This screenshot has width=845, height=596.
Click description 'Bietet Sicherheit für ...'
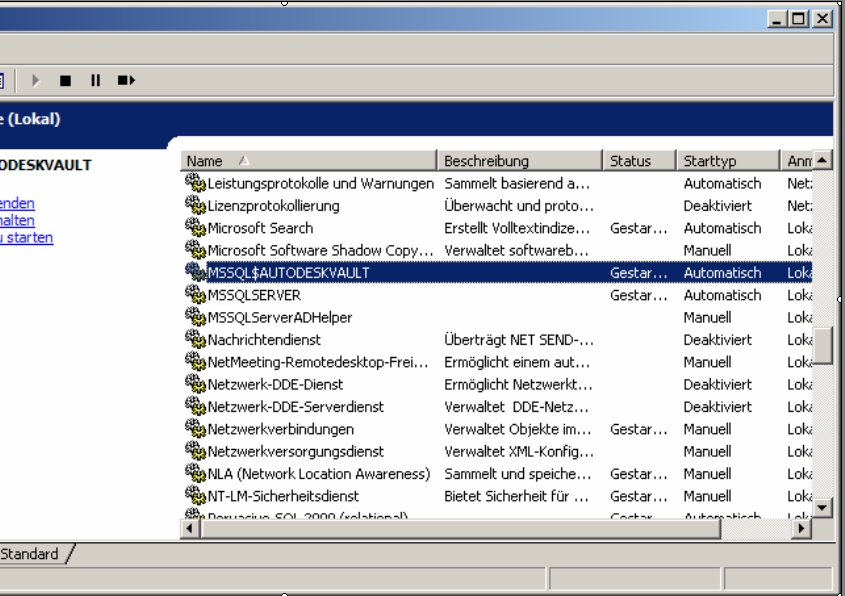tap(516, 496)
